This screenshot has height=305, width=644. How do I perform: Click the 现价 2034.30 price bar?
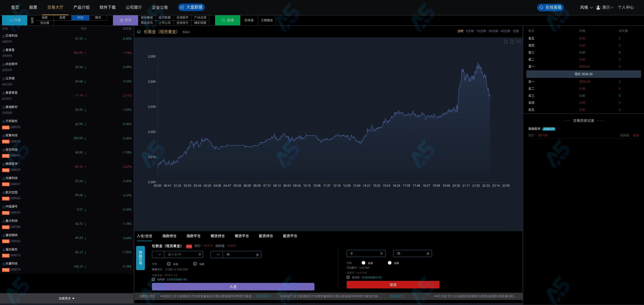click(583, 74)
